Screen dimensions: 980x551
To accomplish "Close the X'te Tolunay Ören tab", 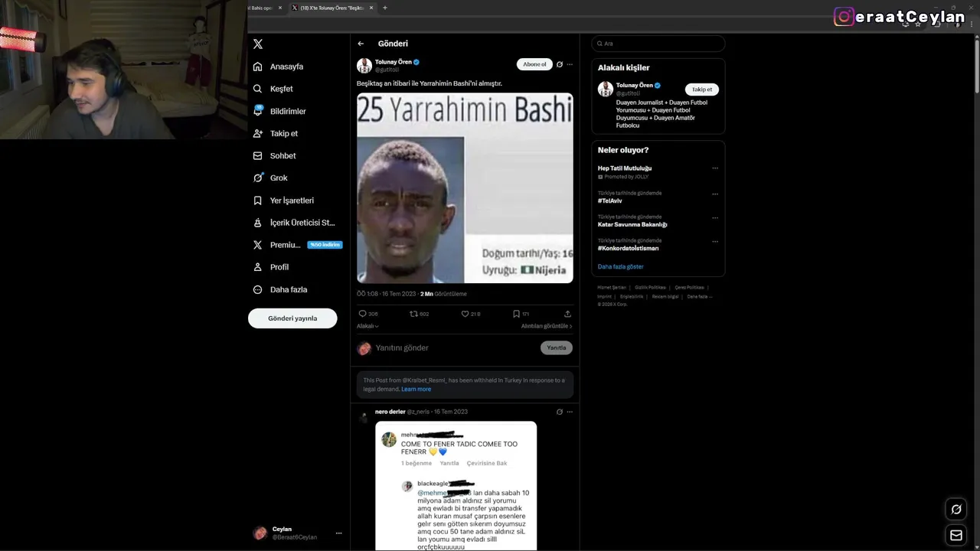I will pos(371,8).
